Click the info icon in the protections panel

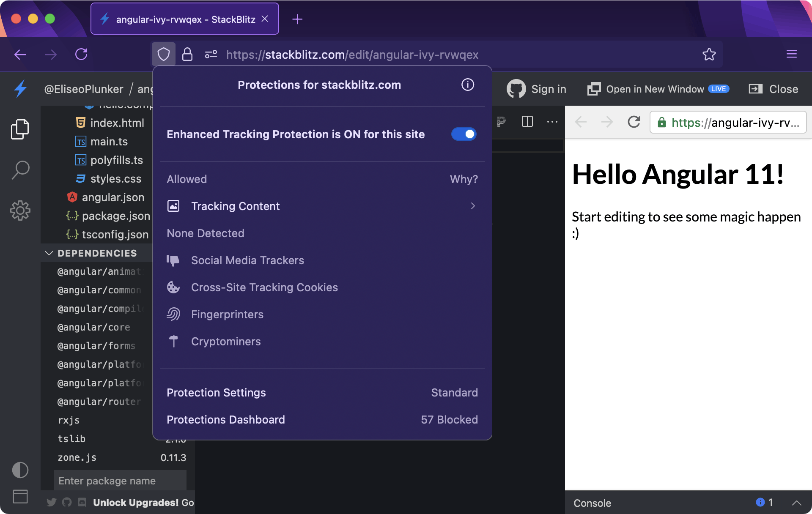tap(467, 85)
